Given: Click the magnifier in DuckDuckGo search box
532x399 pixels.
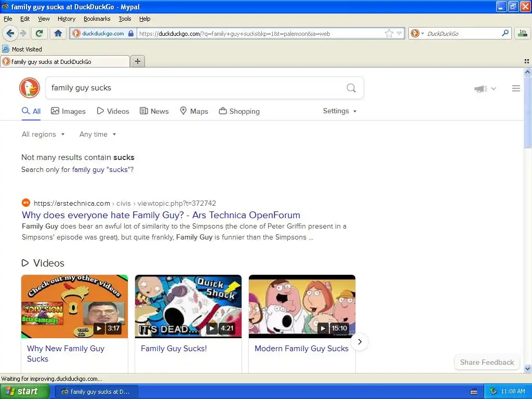Looking at the screenshot, I should click(x=351, y=88).
